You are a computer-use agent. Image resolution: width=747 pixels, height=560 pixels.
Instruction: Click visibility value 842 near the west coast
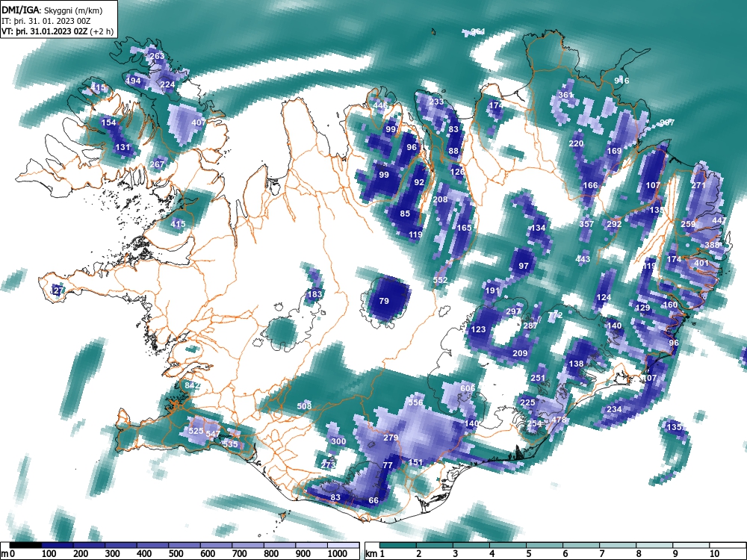coord(192,385)
